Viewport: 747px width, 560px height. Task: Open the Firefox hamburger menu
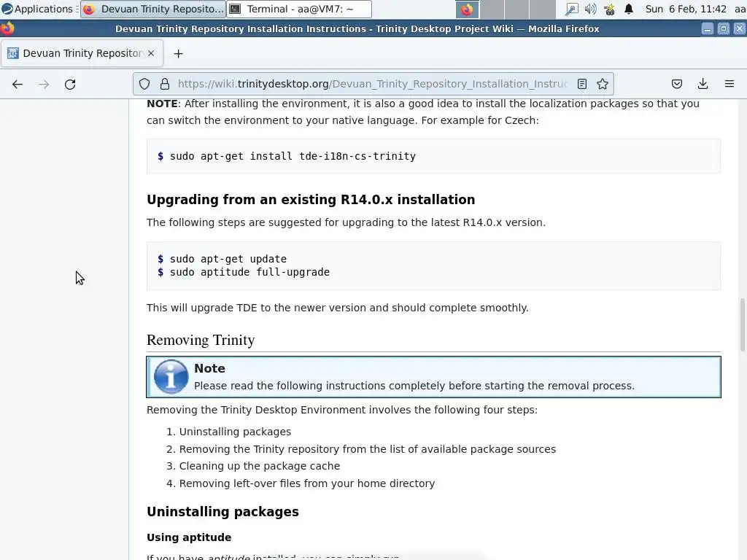729,84
